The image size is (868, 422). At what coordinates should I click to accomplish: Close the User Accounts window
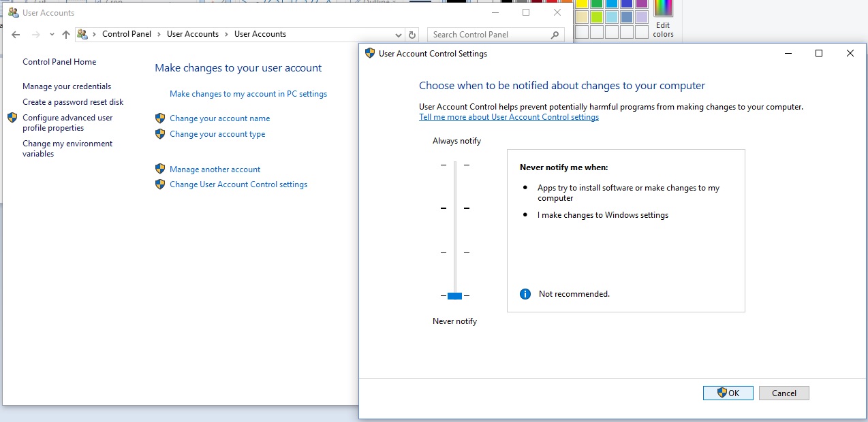coord(557,12)
